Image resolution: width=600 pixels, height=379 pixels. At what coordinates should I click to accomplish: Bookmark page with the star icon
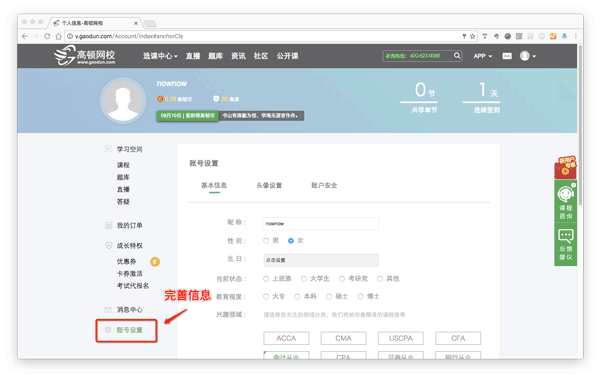[x=473, y=36]
